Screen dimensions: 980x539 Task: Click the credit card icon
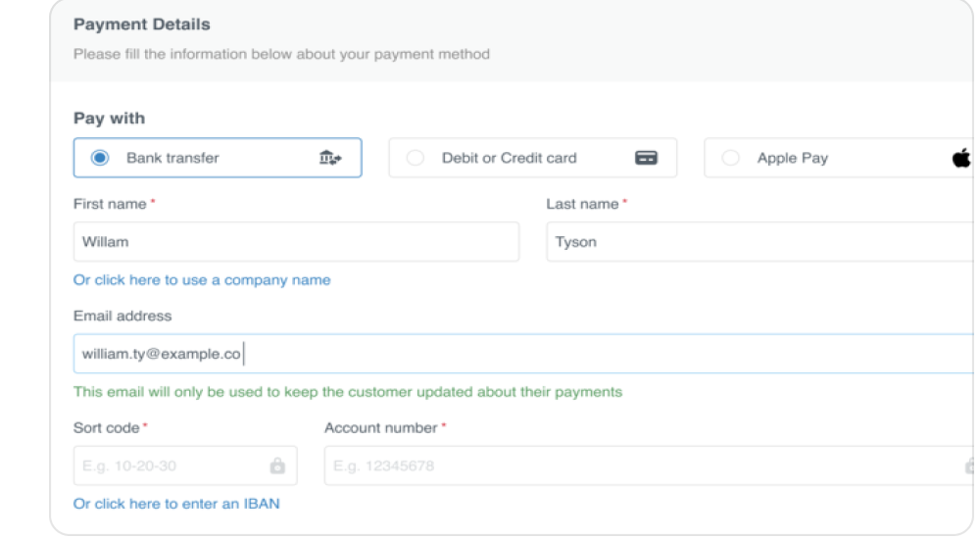646,158
